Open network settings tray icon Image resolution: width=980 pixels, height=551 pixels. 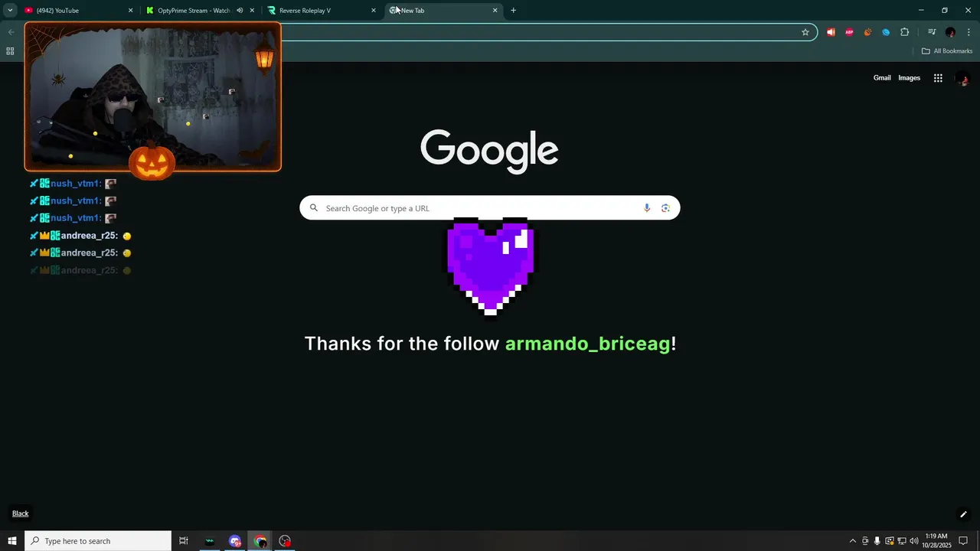pyautogui.click(x=902, y=541)
